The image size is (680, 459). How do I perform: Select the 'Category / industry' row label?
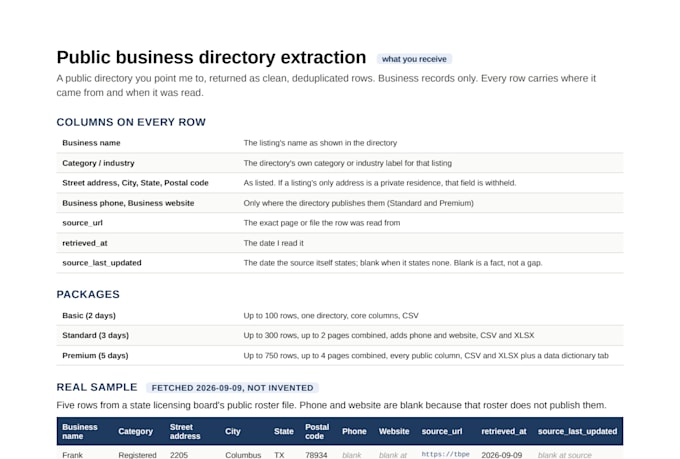click(x=98, y=163)
